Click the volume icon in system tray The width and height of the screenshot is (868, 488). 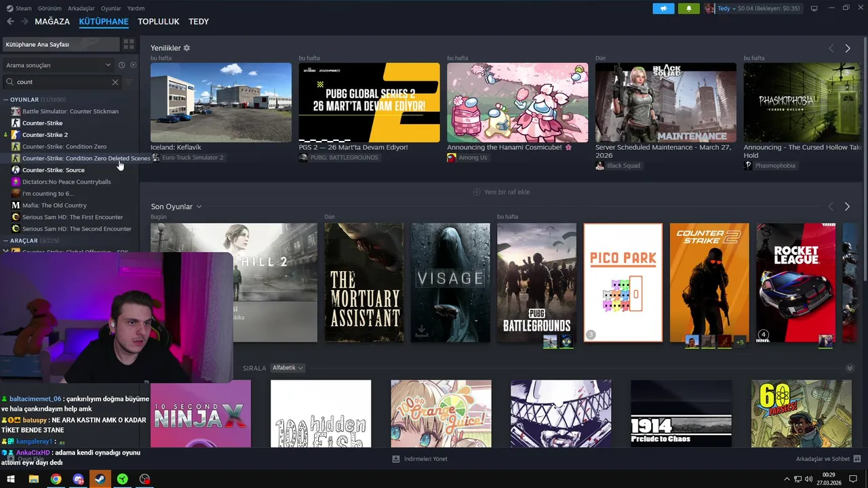click(x=808, y=479)
